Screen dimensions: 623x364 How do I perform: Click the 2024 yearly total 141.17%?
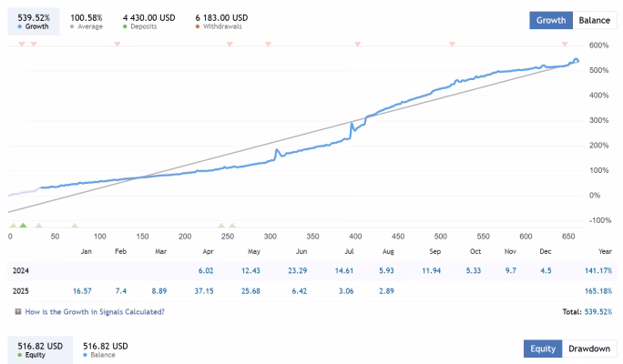point(598,270)
